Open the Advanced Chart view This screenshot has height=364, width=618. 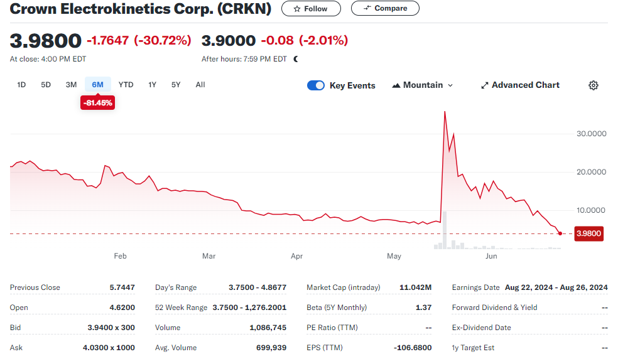tap(520, 85)
